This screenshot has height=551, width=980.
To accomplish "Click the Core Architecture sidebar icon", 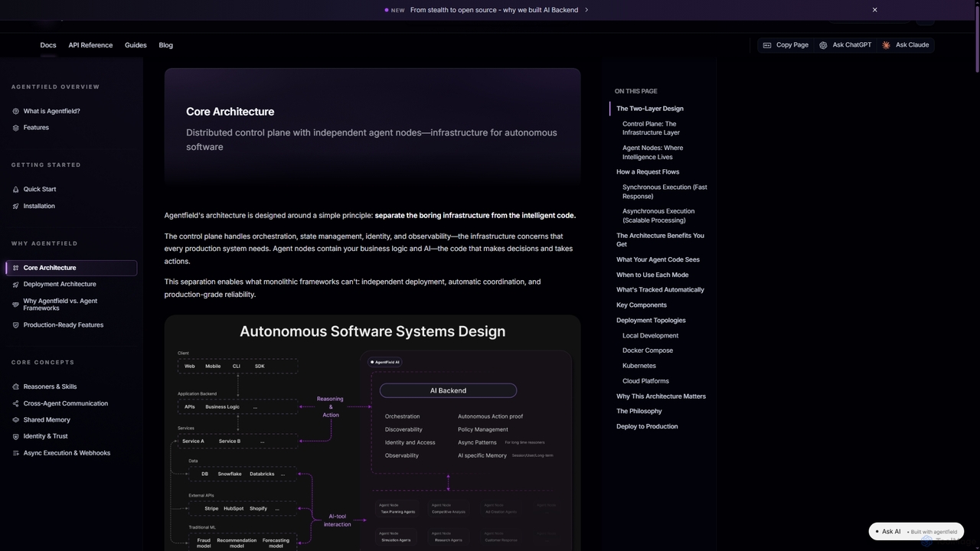I will click(16, 268).
